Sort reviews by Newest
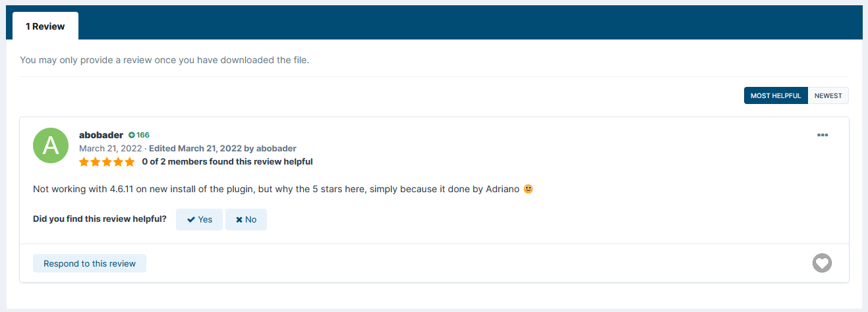Screen dimensions: 868x312 (x=828, y=95)
